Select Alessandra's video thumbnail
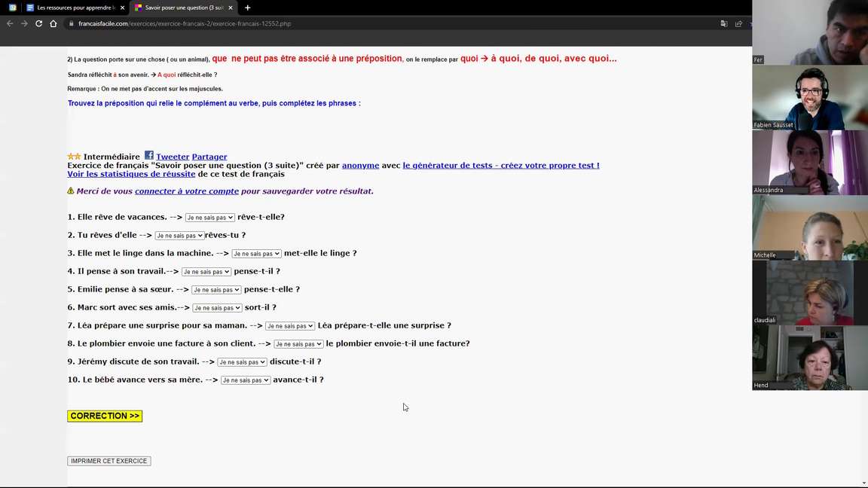The image size is (868, 488). pyautogui.click(x=810, y=163)
